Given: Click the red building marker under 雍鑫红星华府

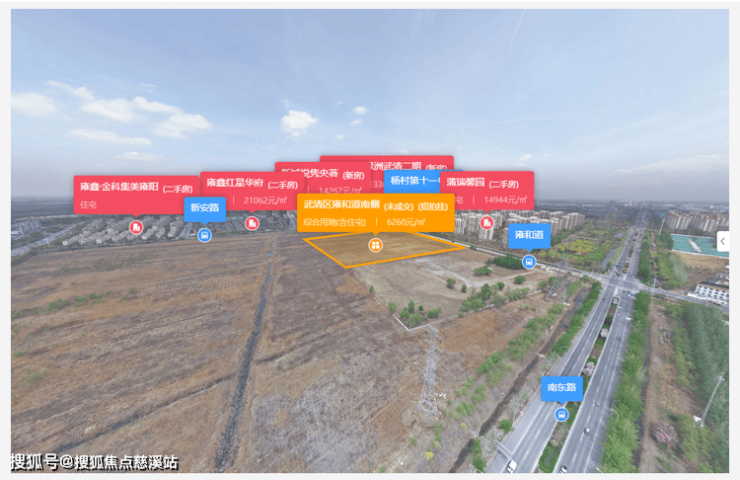Looking at the screenshot, I should coord(252,223).
